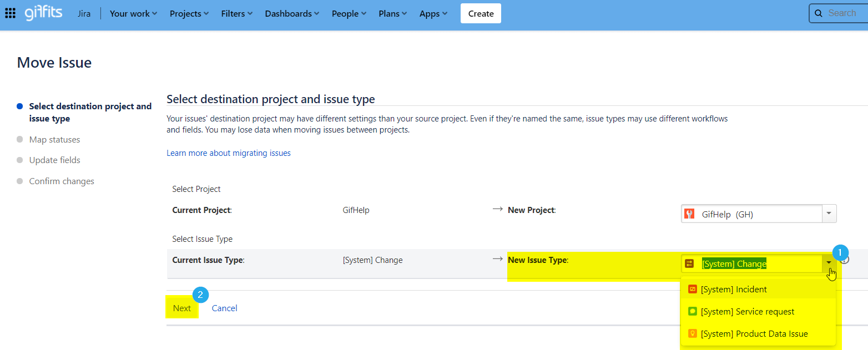Click the GifHelp project wrench icon
The width and height of the screenshot is (868, 350).
pyautogui.click(x=690, y=214)
